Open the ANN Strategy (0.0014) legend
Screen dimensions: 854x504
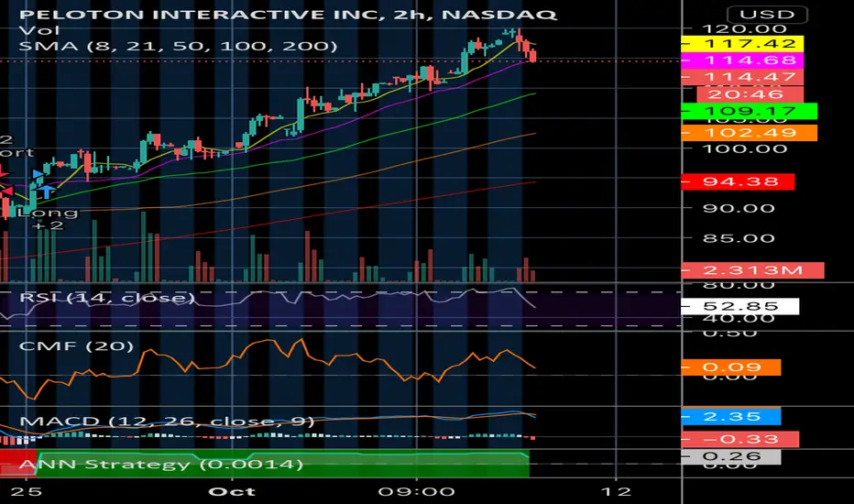click(160, 465)
